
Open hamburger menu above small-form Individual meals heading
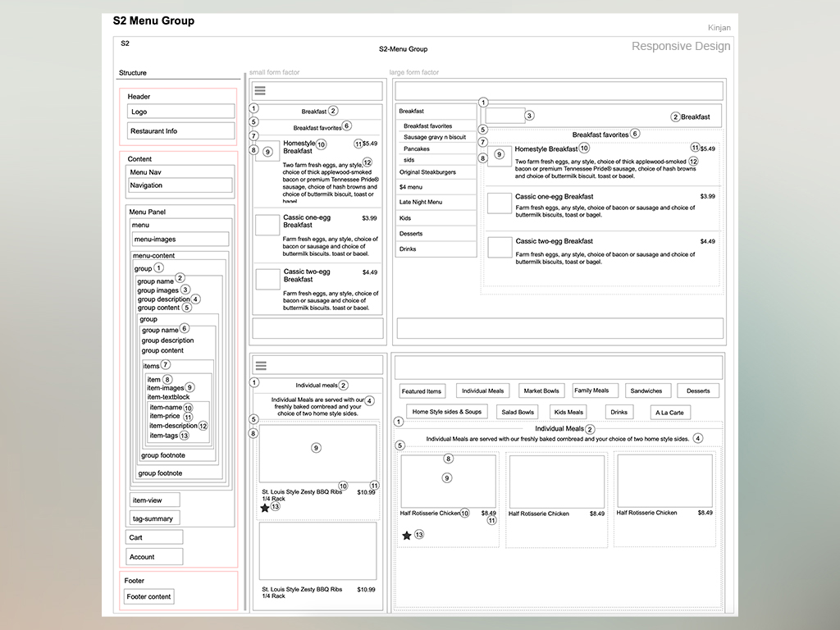(x=261, y=366)
